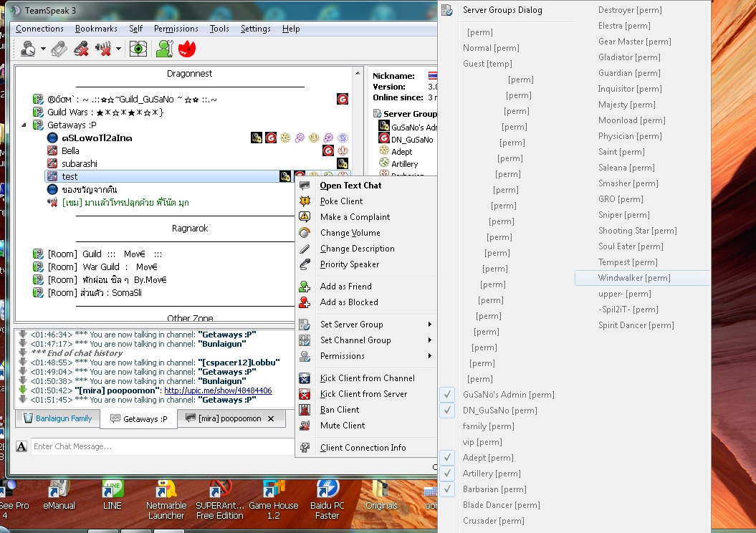Check the Blade Dancer server group
The height and width of the screenshot is (533, 756).
[x=502, y=505]
